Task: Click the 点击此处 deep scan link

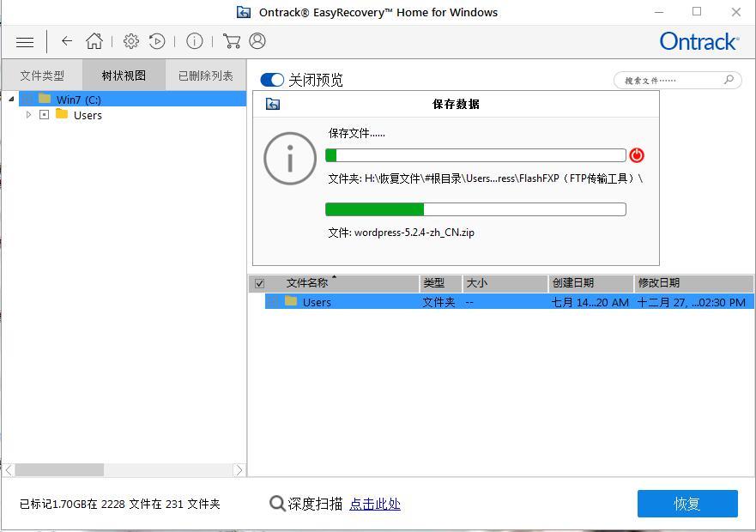Action: (375, 504)
